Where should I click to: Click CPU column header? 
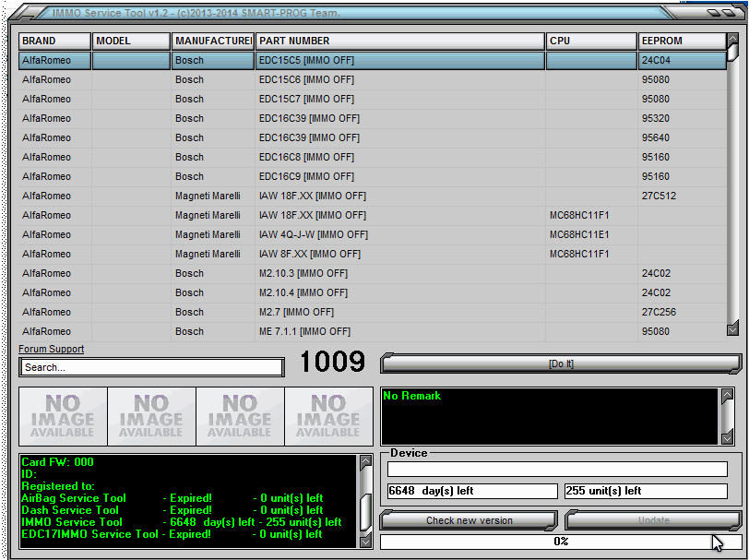591,42
